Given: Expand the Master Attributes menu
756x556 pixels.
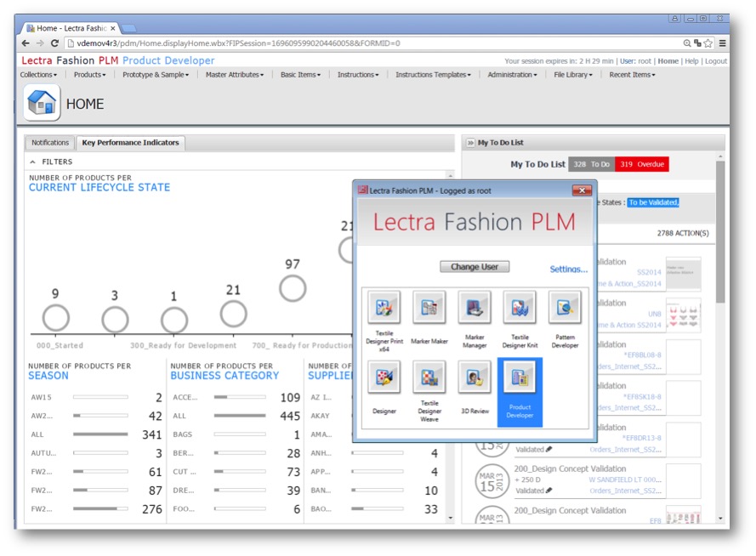Looking at the screenshot, I should point(235,75).
